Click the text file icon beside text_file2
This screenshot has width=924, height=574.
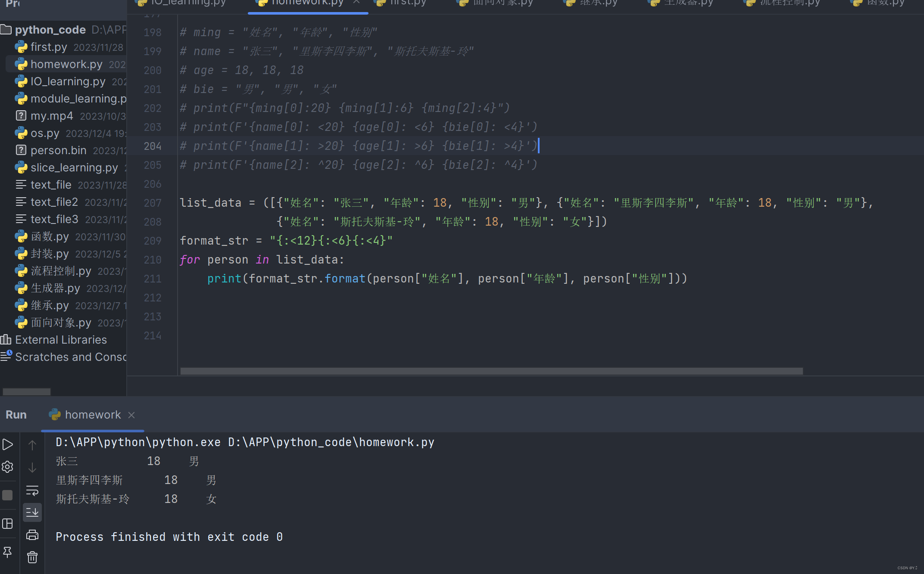coord(21,202)
